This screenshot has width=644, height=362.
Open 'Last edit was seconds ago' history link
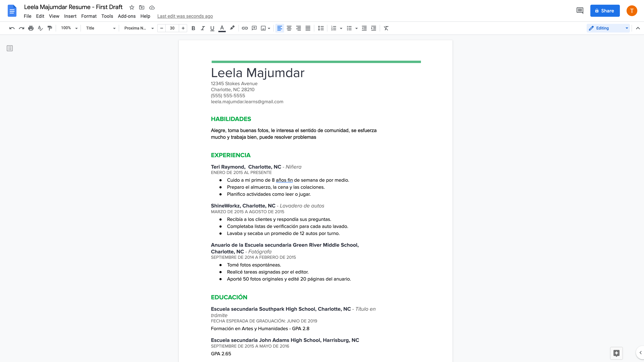185,16
